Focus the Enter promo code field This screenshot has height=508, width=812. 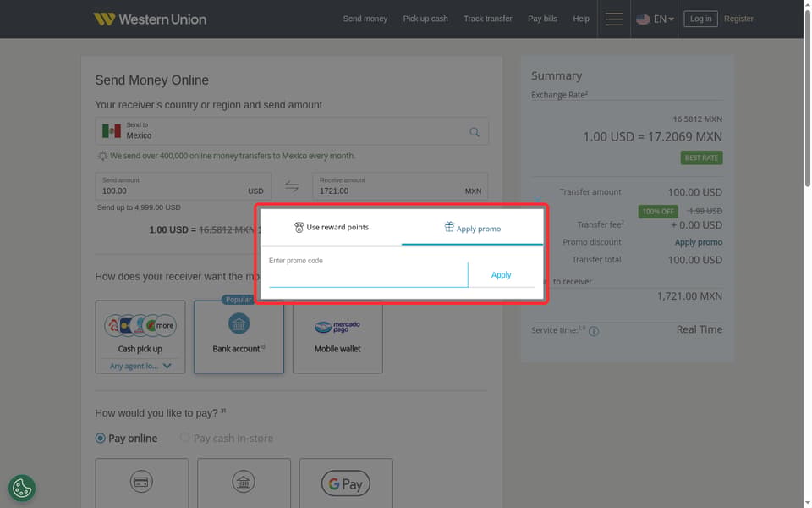(x=368, y=274)
